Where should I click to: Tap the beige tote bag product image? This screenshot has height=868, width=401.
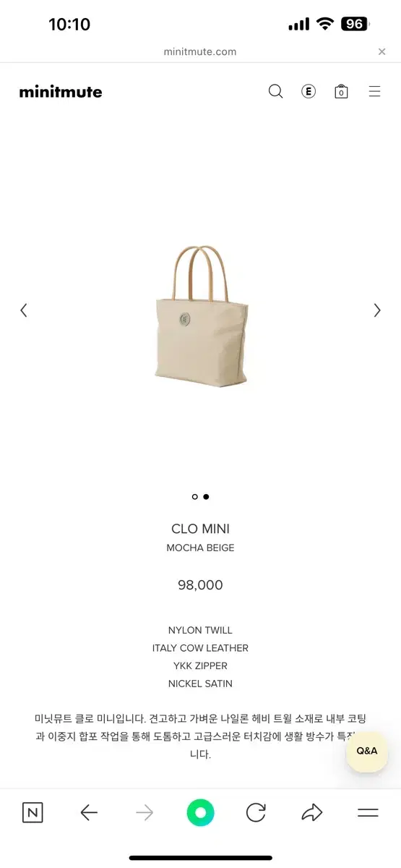click(x=202, y=315)
